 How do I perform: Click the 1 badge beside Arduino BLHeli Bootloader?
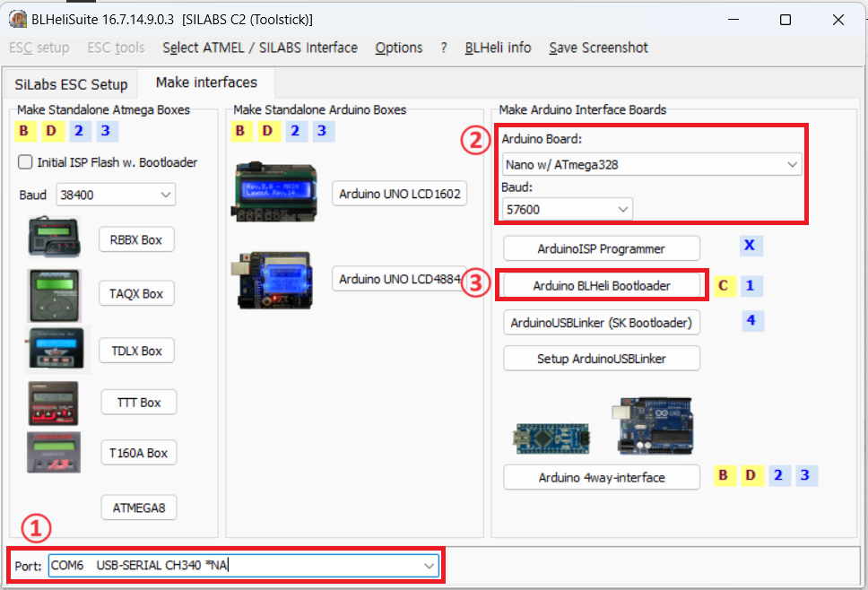[751, 286]
